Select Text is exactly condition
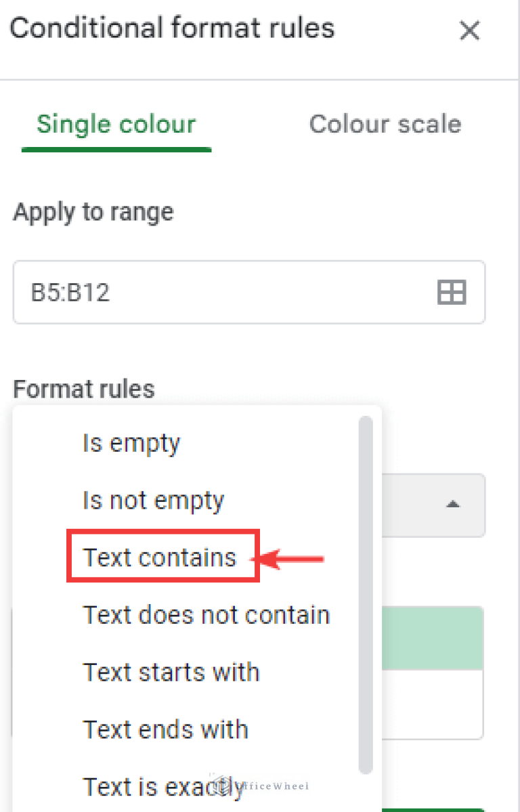 coord(162,786)
